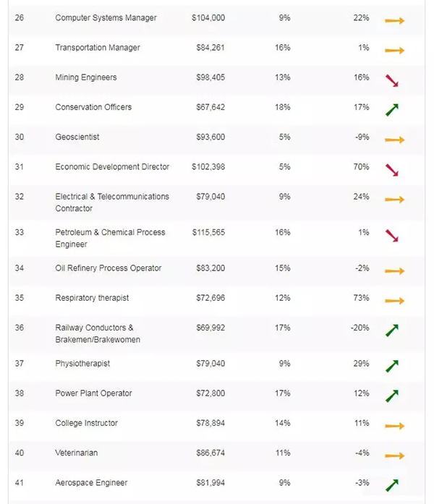Click the green arrow for Physiotherapist row
The height and width of the screenshot is (504, 434).
click(392, 366)
